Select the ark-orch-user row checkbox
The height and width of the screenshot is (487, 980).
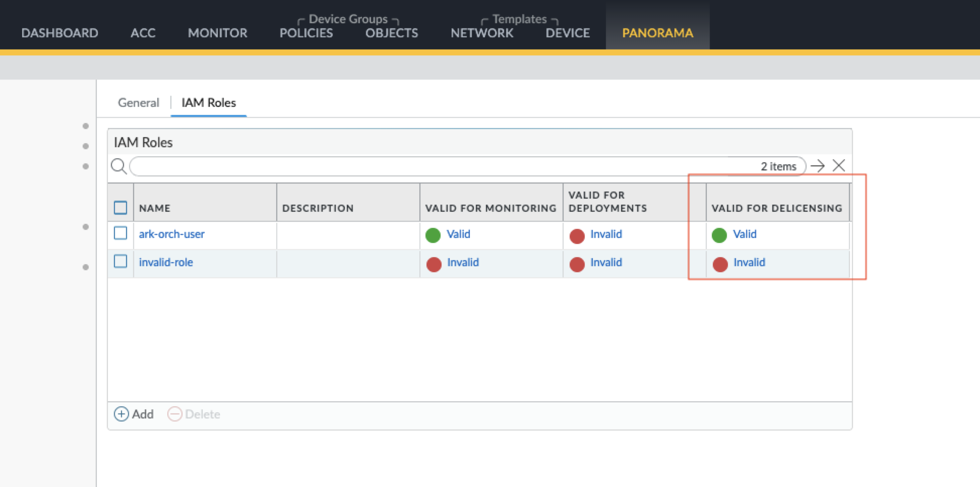point(120,233)
